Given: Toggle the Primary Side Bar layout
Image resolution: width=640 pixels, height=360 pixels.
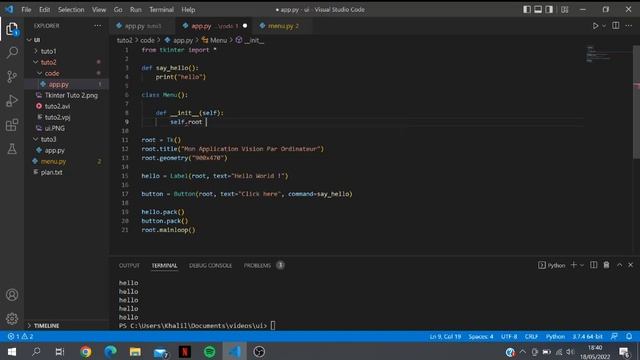Looking at the screenshot, I should [x=527, y=9].
